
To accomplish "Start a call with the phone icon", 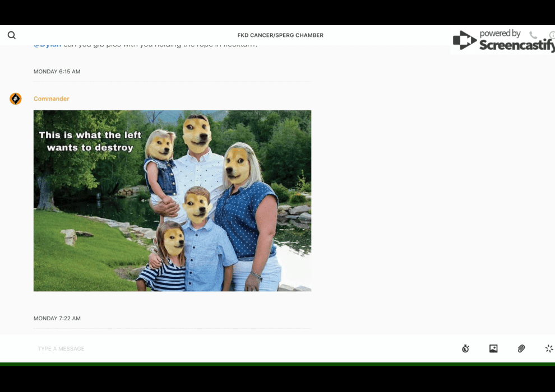I will coord(533,35).
